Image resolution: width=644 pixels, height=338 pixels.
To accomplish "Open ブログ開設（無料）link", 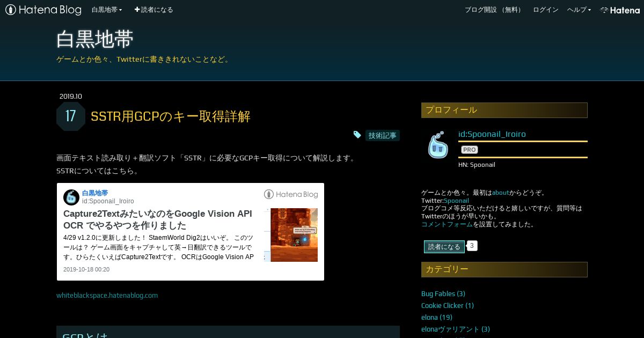I will pyautogui.click(x=493, y=10).
